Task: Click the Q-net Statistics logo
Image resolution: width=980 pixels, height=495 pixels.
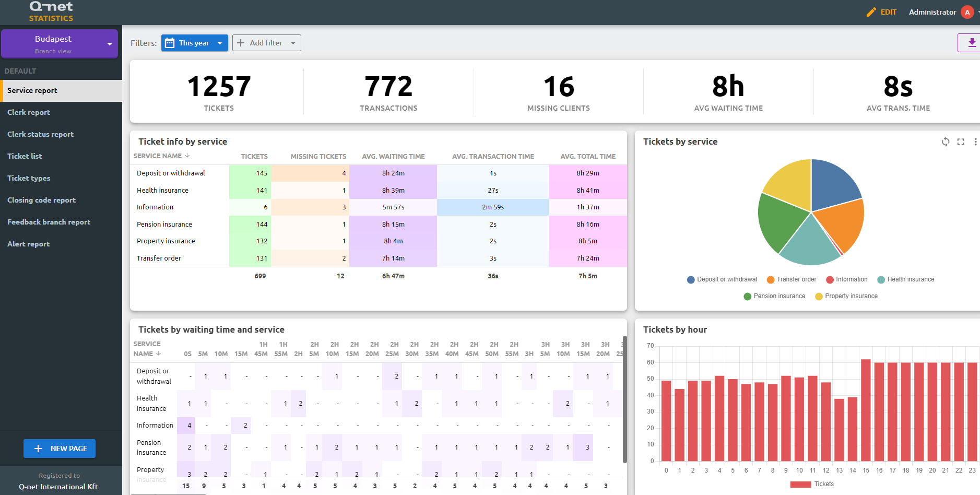Action: pos(51,11)
